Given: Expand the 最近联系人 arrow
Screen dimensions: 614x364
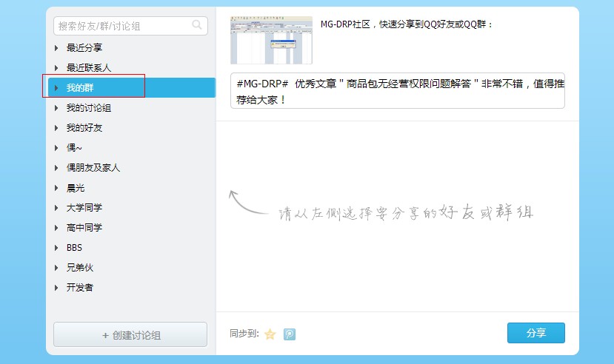Looking at the screenshot, I should 56,67.
